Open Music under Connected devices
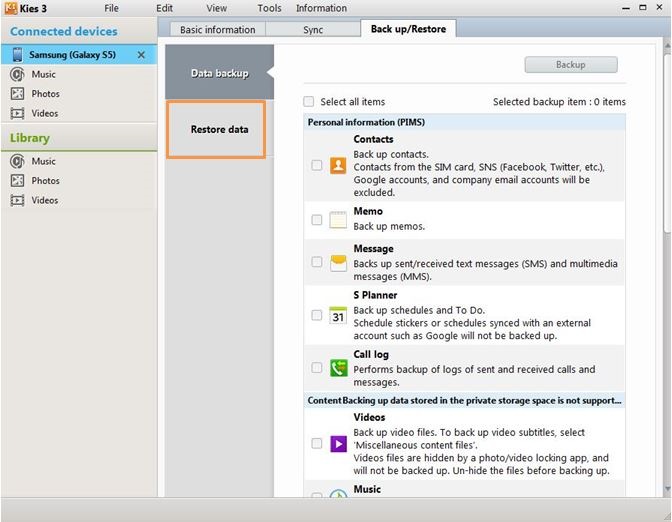The image size is (672, 522). click(43, 75)
